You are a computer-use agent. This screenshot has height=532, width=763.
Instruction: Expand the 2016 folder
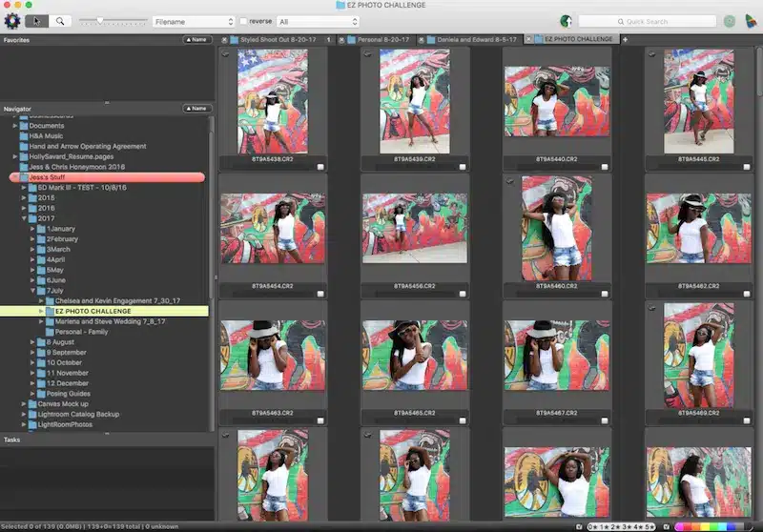(x=24, y=208)
